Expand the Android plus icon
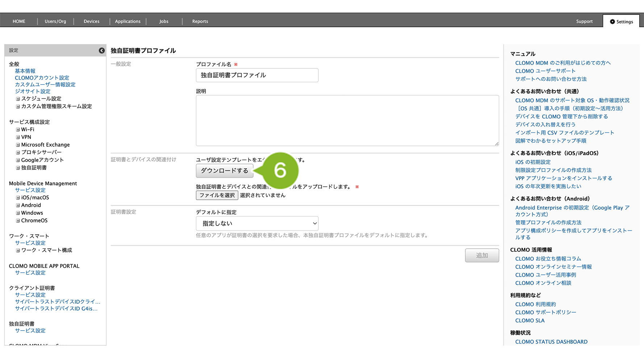 tap(18, 205)
